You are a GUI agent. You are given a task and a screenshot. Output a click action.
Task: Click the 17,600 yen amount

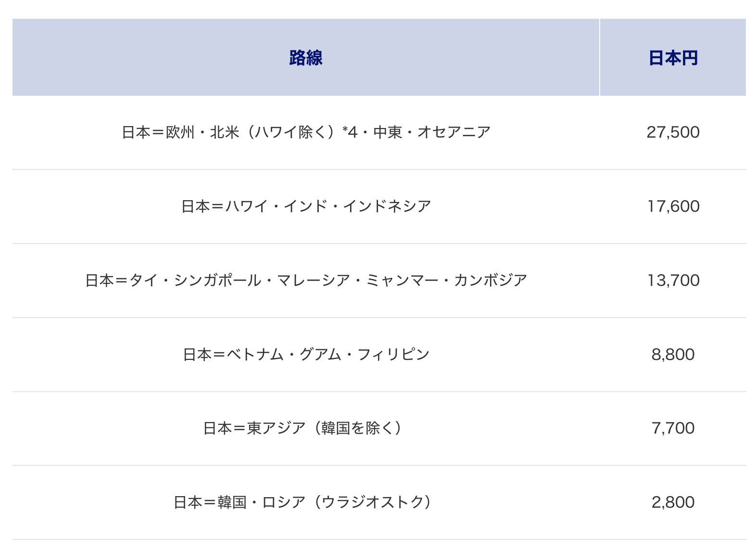point(673,206)
